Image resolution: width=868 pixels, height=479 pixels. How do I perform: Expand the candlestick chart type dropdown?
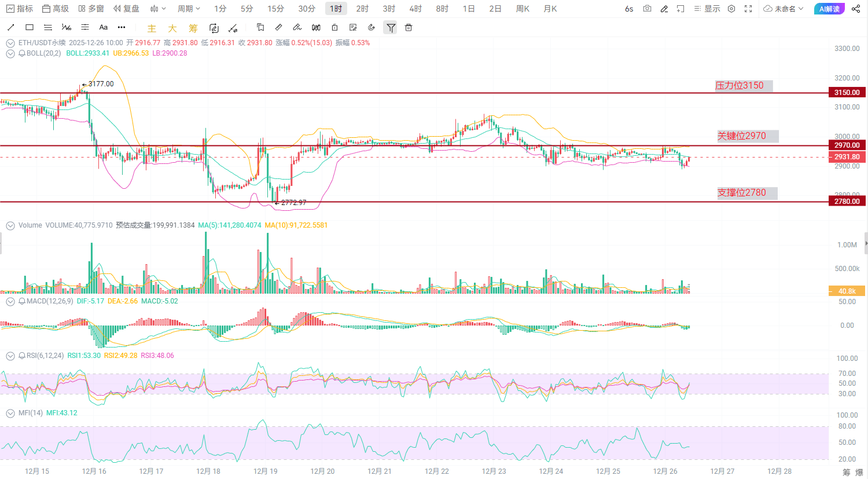click(158, 9)
